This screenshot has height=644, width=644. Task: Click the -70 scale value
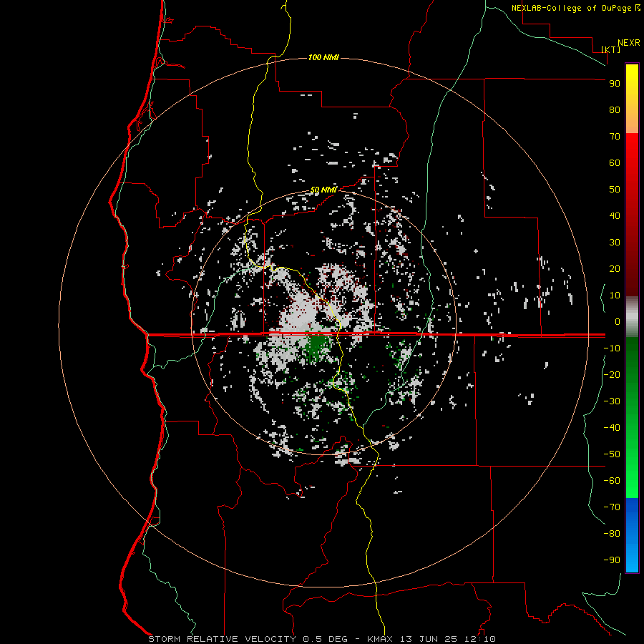coord(612,507)
